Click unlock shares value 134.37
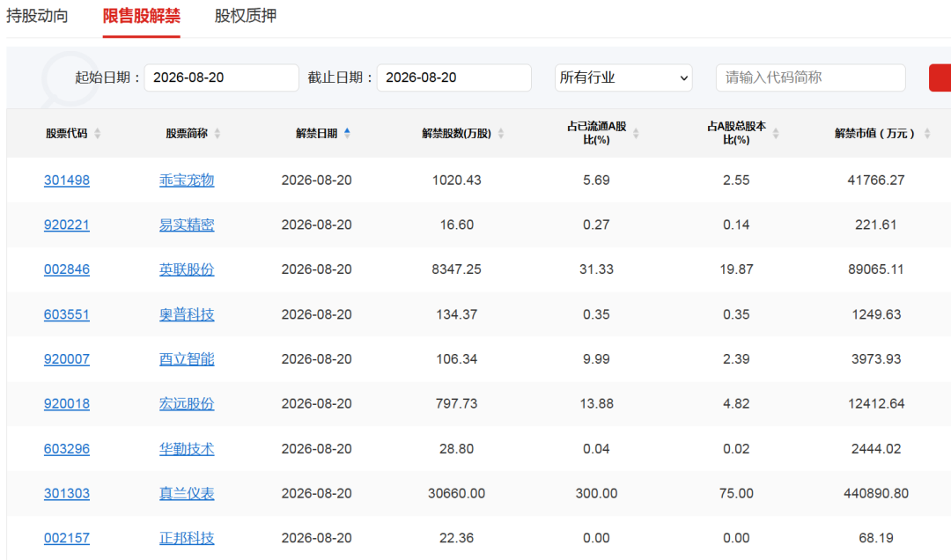Image resolution: width=951 pixels, height=560 pixels. (457, 314)
